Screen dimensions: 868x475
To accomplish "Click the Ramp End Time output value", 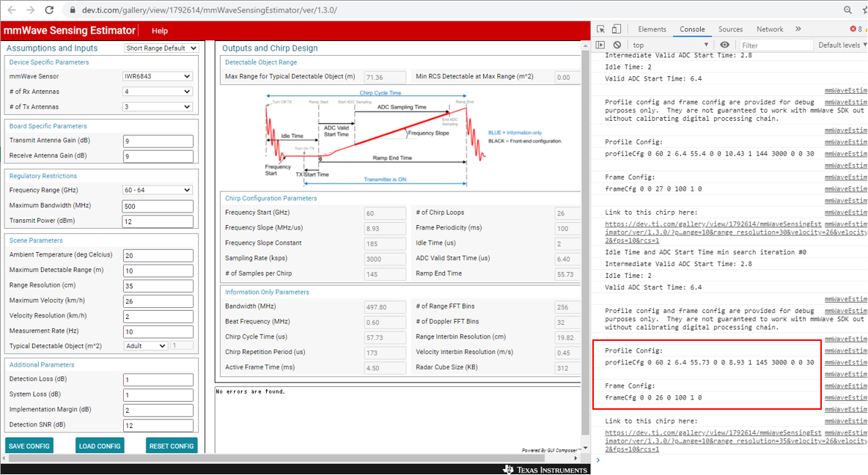I will (x=567, y=274).
